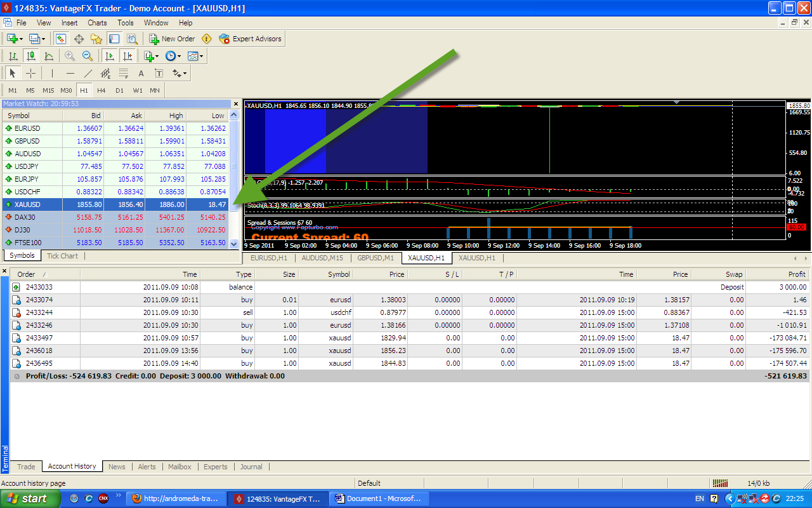
Task: Draw a horizontal line tool
Action: click(70, 73)
